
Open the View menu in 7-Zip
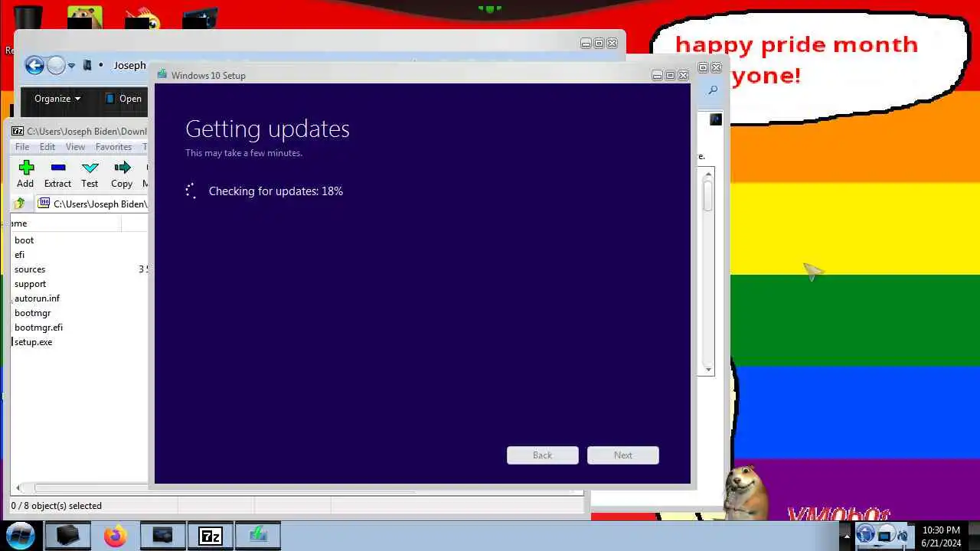[x=75, y=147]
